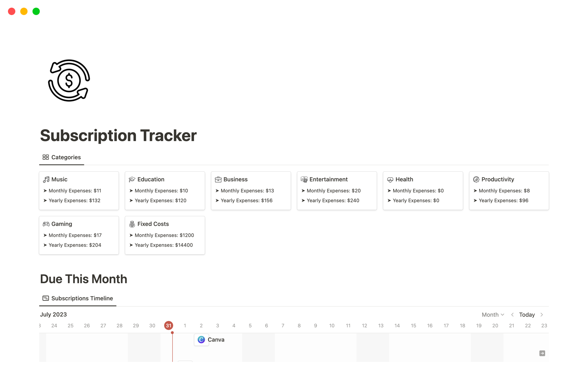
Task: Jump to Today in the timeline
Action: [x=527, y=315]
